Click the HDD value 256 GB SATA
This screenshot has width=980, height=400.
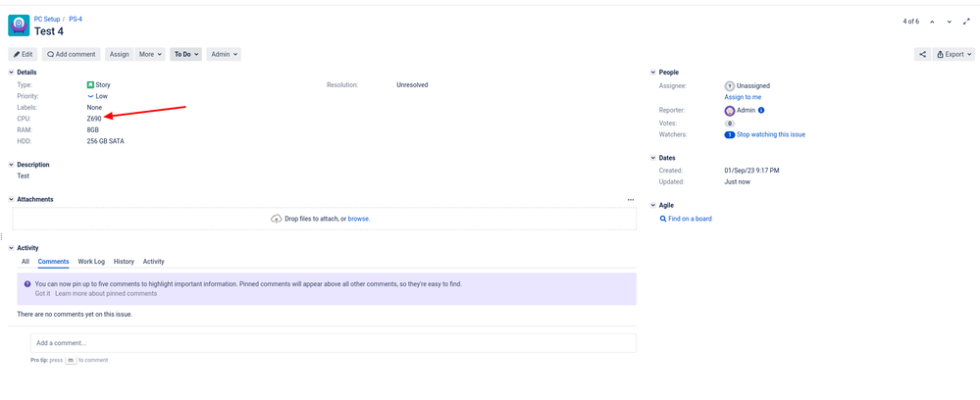106,141
